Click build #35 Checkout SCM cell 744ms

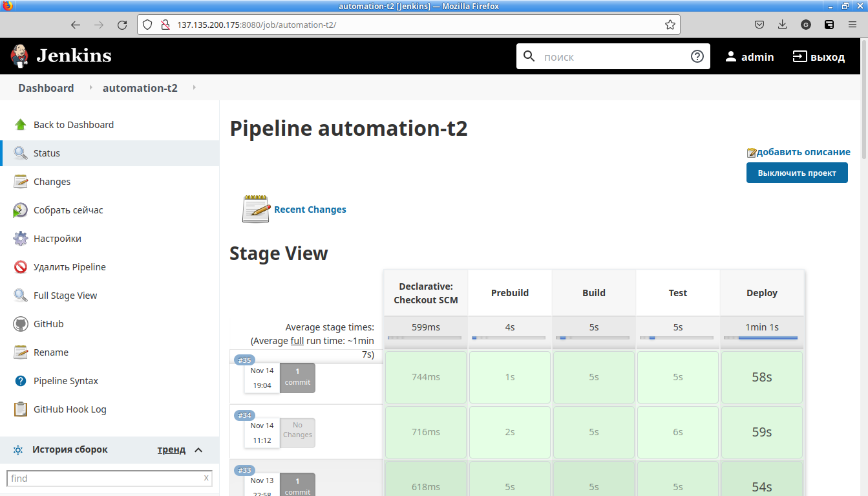tap(426, 377)
